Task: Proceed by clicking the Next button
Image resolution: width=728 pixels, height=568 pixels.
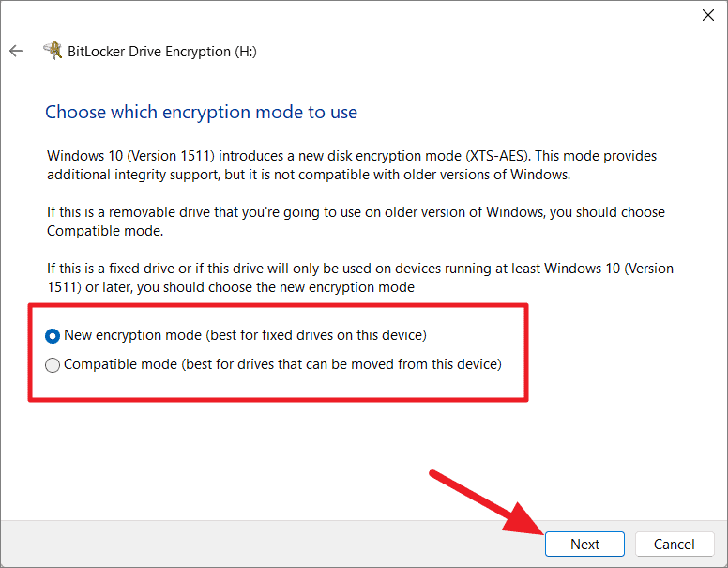Action: 584,544
